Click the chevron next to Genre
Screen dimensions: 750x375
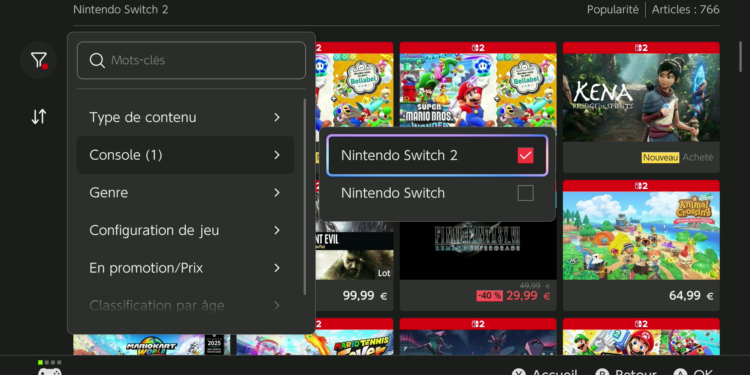[277, 193]
